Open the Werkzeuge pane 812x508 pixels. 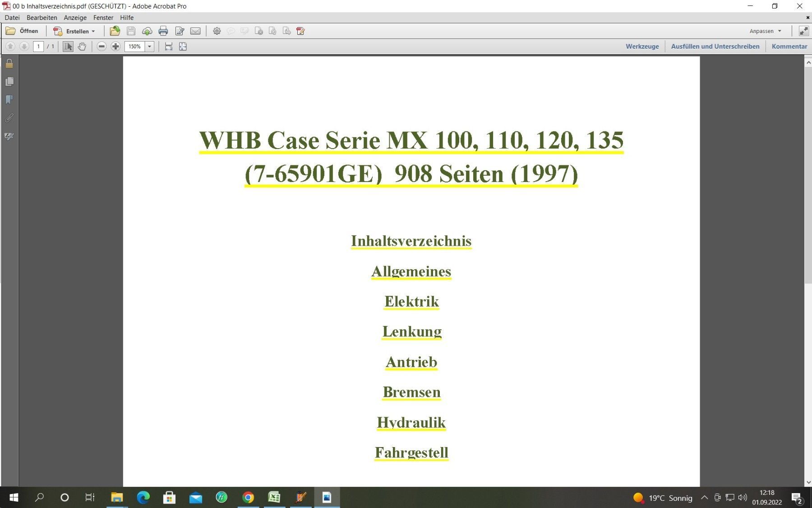[642, 47]
